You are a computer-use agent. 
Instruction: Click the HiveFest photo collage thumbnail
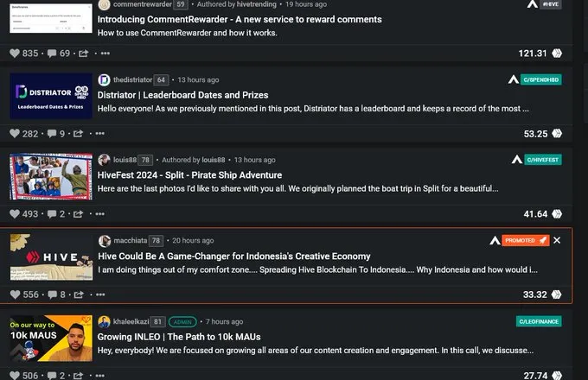pyautogui.click(x=51, y=176)
